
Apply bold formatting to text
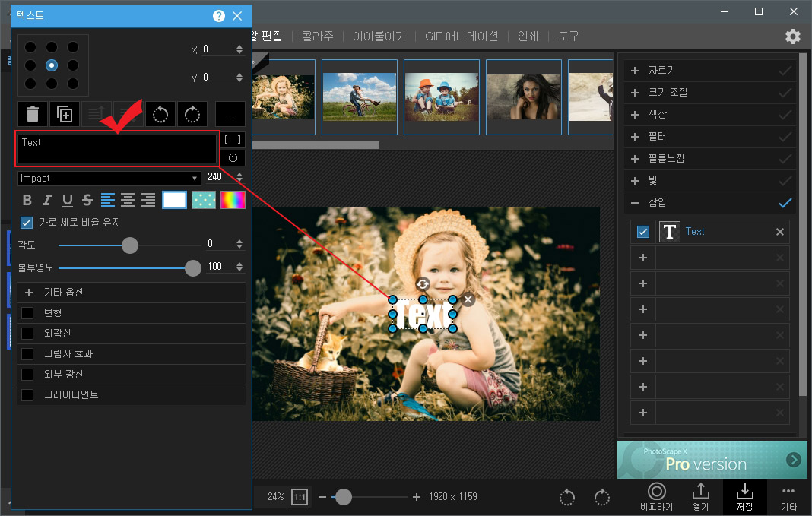[27, 200]
